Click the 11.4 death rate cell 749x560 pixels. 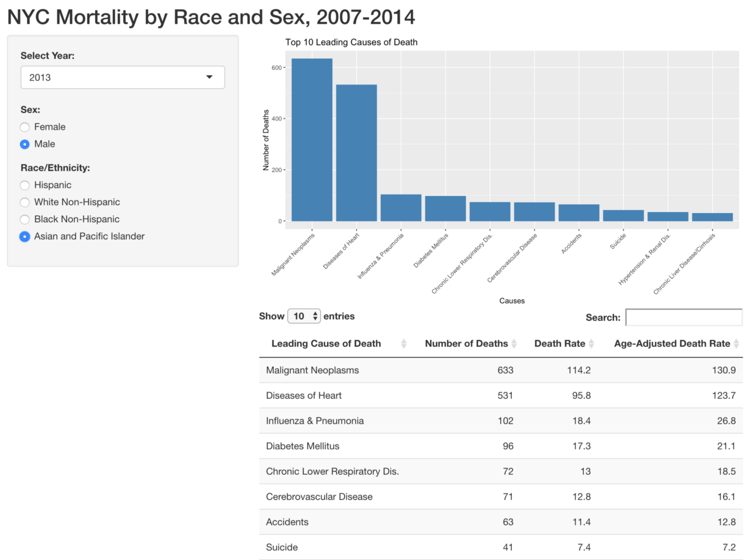(x=582, y=522)
